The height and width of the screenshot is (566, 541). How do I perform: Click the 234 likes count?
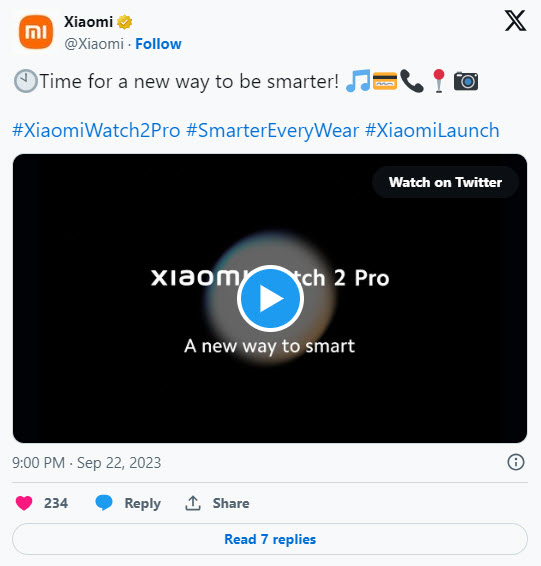tap(56, 503)
